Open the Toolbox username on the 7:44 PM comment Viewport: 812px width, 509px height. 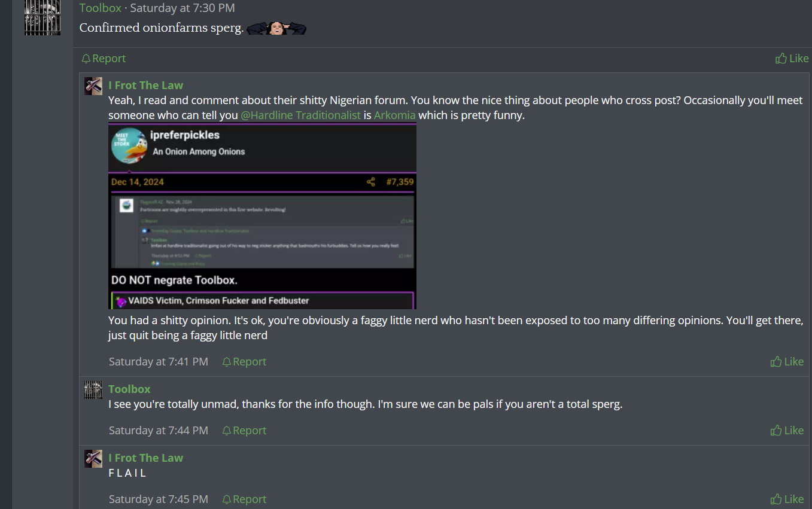pyautogui.click(x=129, y=389)
